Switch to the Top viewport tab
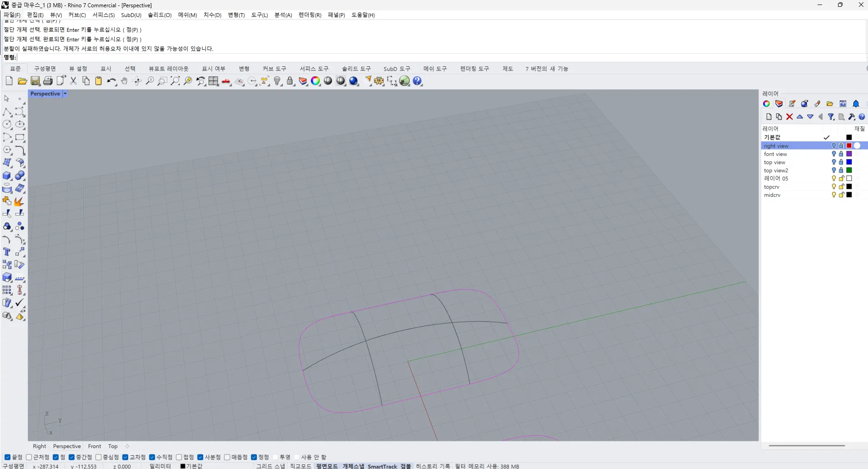 tap(113, 446)
